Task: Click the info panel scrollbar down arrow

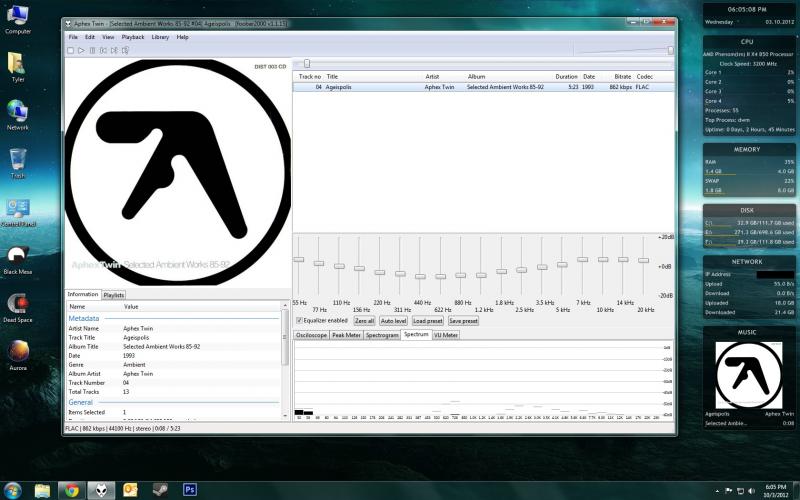Action: 285,416
